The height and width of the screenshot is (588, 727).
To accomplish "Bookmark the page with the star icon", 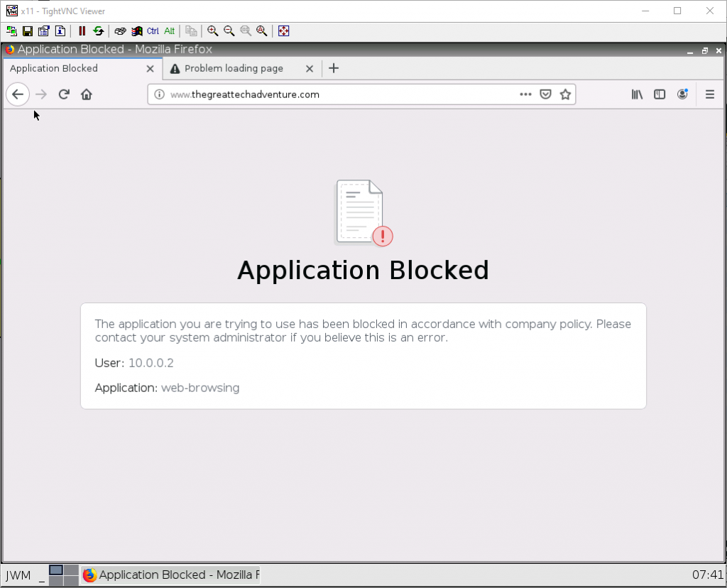I will pyautogui.click(x=565, y=94).
